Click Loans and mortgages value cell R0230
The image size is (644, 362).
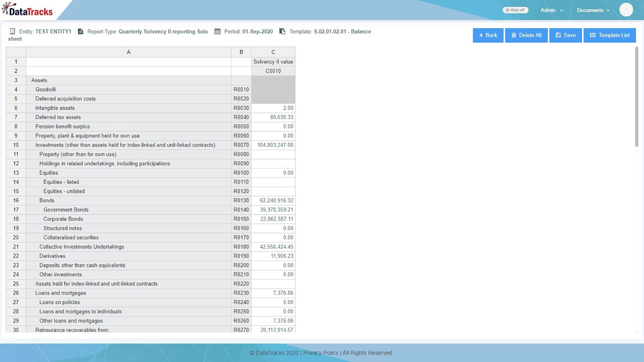click(273, 293)
